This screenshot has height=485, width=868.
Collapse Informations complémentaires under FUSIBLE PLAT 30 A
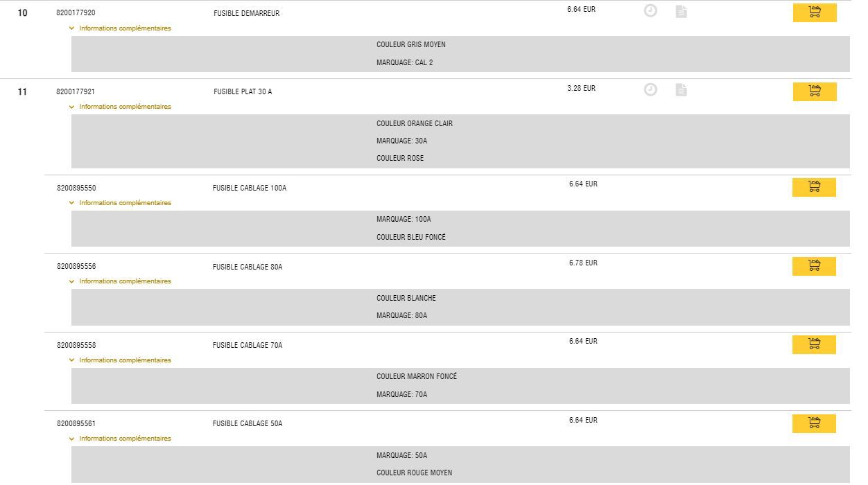[120, 107]
